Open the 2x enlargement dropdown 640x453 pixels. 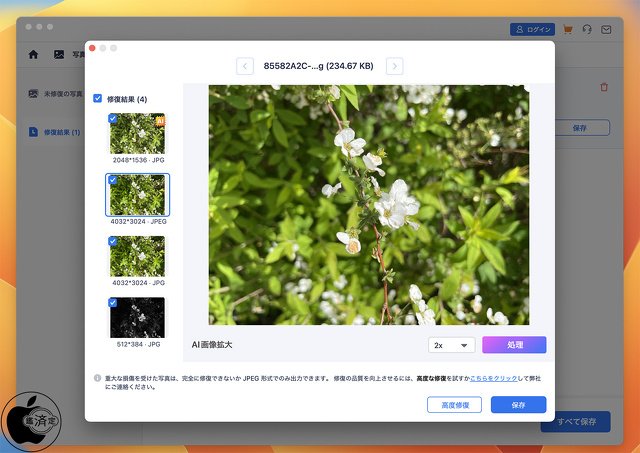(x=451, y=345)
